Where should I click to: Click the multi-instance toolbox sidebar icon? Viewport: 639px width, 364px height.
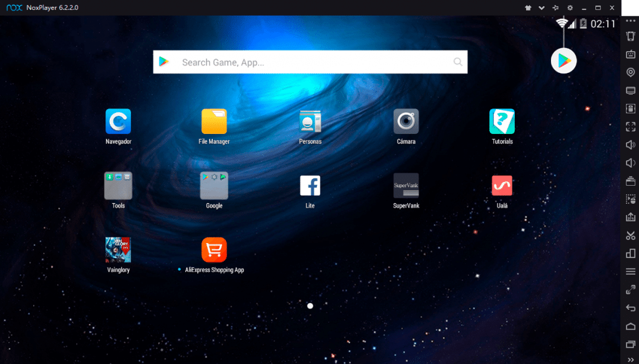630,181
